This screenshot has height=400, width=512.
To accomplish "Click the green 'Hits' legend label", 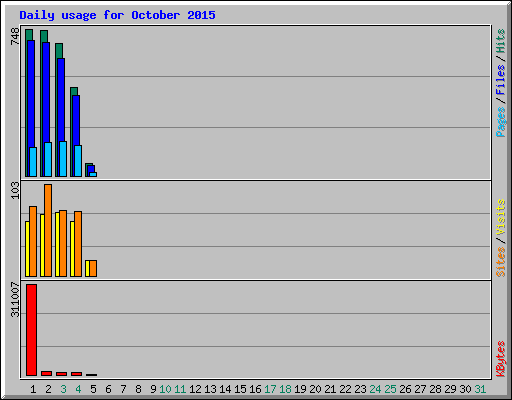I will point(500,41).
